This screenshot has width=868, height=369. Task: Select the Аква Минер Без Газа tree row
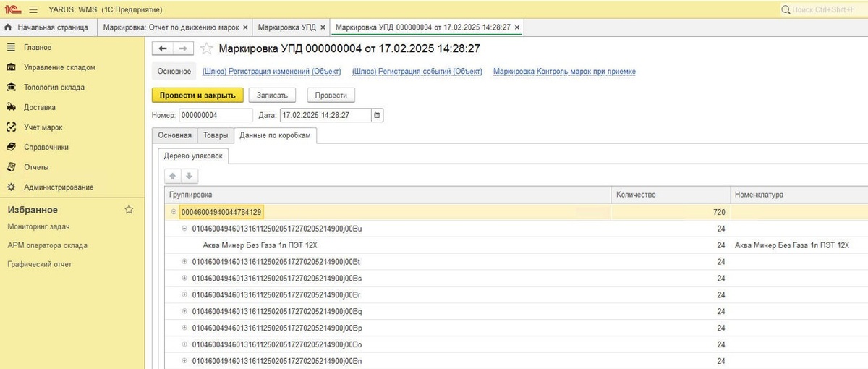(516, 245)
